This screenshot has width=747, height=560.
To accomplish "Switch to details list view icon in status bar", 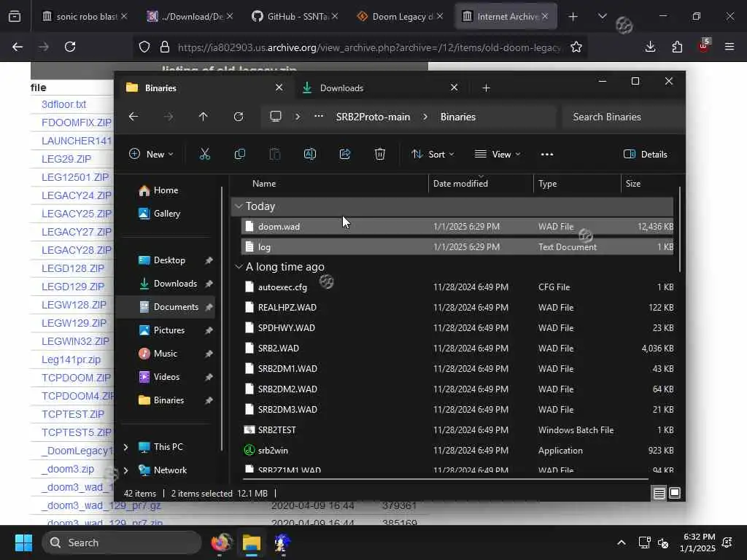I will point(659,494).
